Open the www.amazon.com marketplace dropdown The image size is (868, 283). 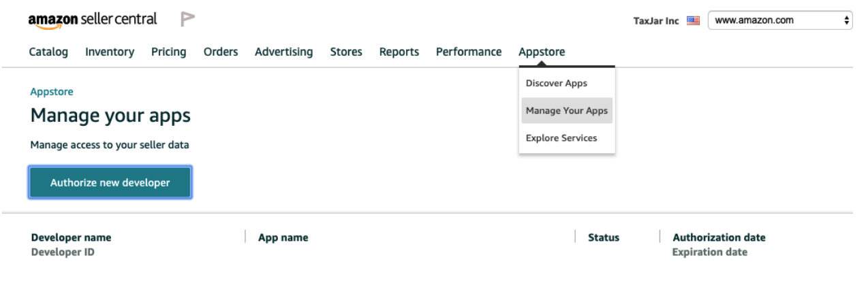(781, 20)
